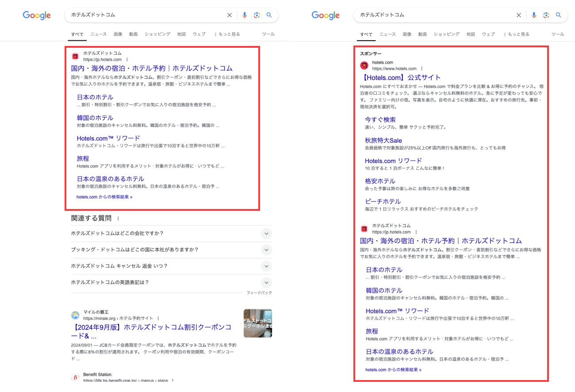Image resolution: width=575 pixels, height=392 pixels.
Task: Open 旅程 sitelink in right screenshot
Action: [372, 331]
